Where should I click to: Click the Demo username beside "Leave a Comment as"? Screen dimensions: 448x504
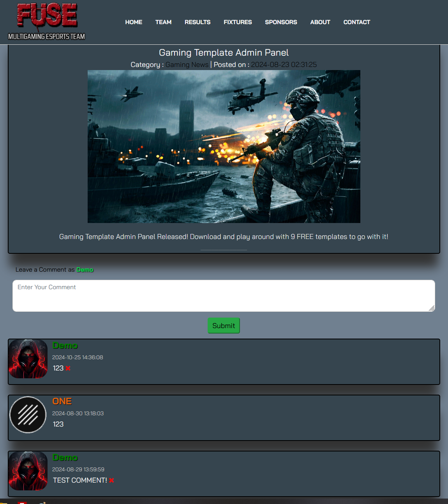click(x=85, y=270)
